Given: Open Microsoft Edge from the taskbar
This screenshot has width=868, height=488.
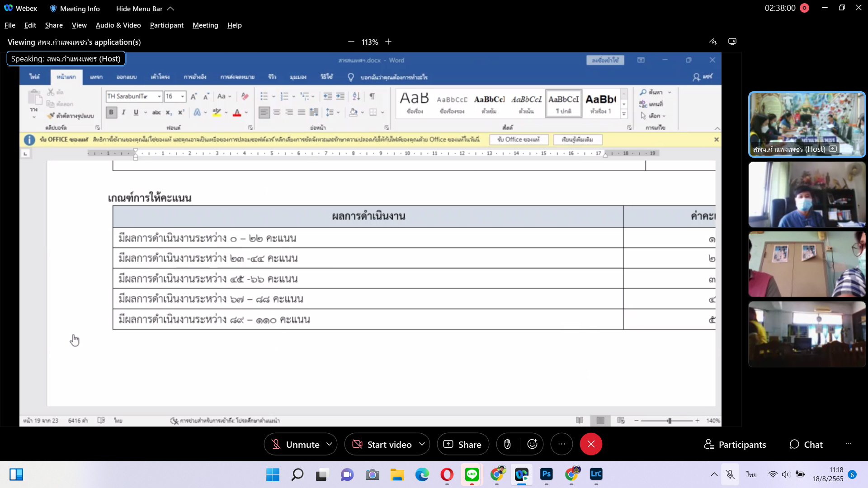Looking at the screenshot, I should (422, 474).
